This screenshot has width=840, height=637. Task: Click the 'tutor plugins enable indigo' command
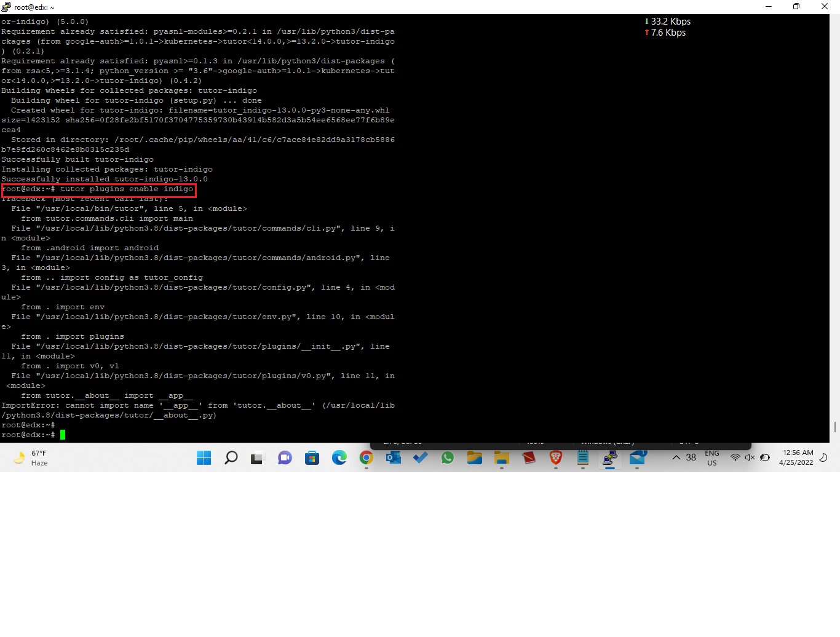pyautogui.click(x=127, y=189)
